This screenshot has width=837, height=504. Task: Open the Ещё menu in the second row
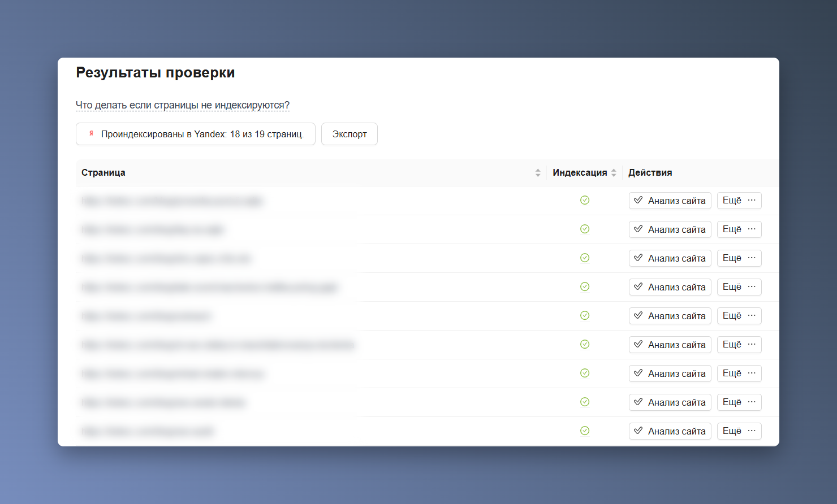739,229
